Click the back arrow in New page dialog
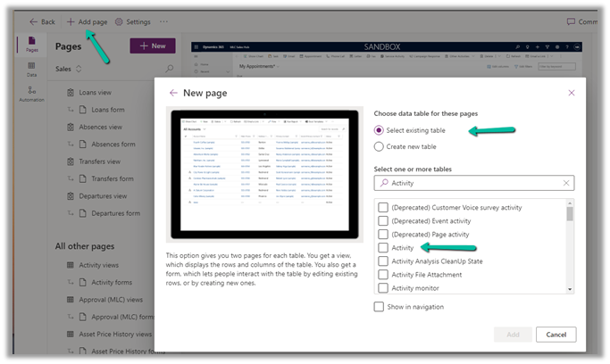The image size is (610, 364). click(x=173, y=93)
